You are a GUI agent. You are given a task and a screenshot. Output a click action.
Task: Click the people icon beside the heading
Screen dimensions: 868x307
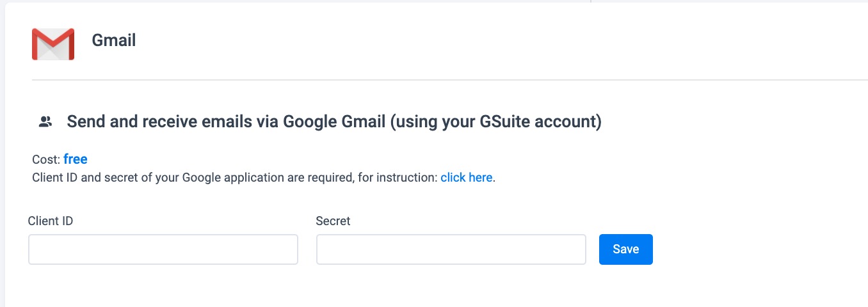click(x=45, y=122)
